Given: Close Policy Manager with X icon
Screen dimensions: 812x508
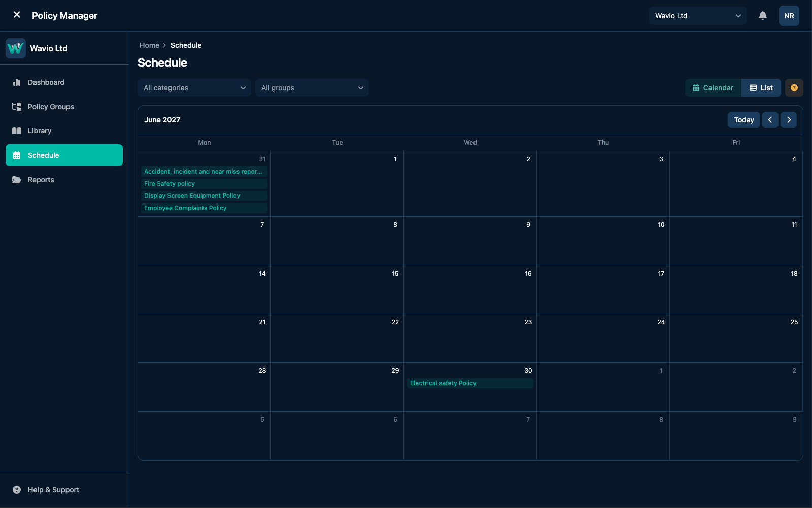Looking at the screenshot, I should coord(17,15).
